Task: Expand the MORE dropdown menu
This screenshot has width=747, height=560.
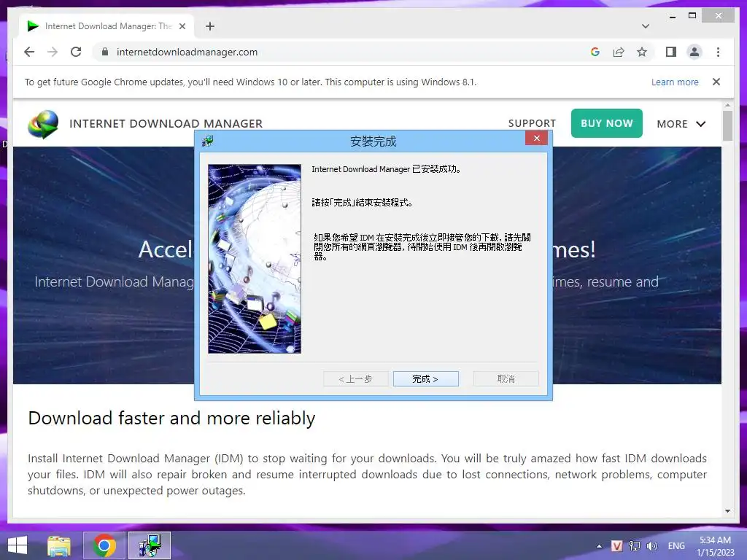Action: (681, 124)
